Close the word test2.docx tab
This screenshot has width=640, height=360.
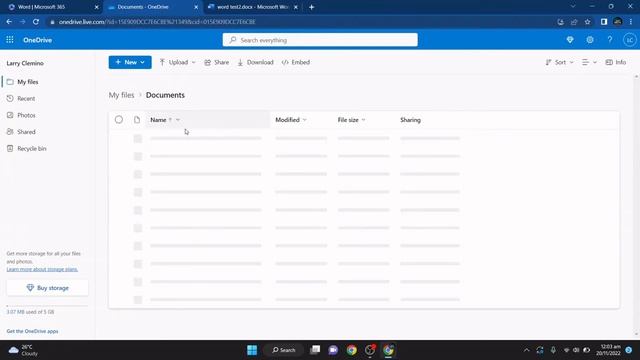(296, 7)
